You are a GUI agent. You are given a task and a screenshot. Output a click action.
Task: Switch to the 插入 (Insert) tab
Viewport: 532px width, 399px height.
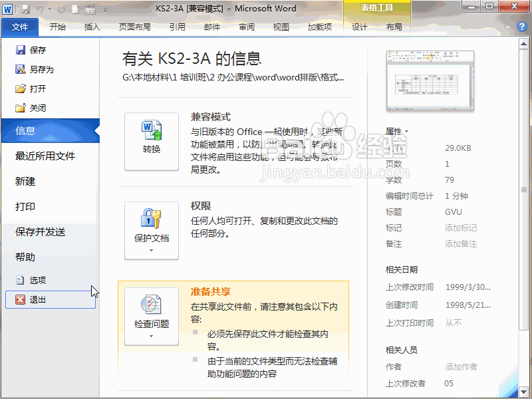(92, 27)
